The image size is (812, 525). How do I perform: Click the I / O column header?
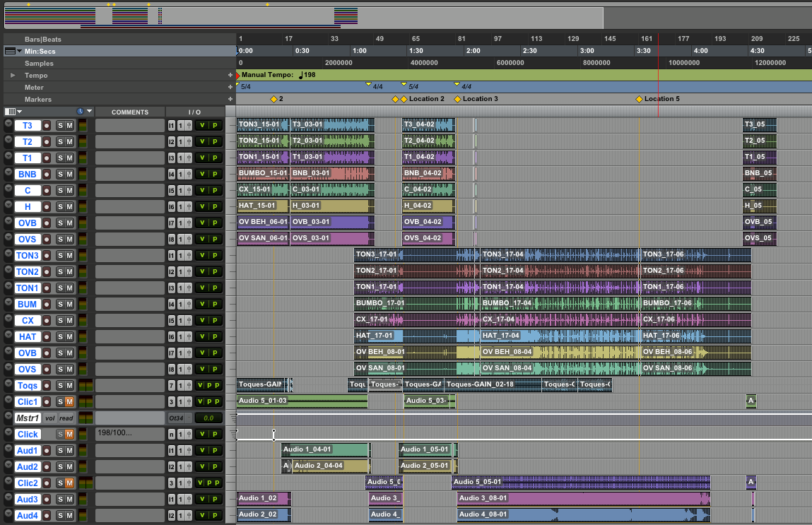click(x=195, y=112)
